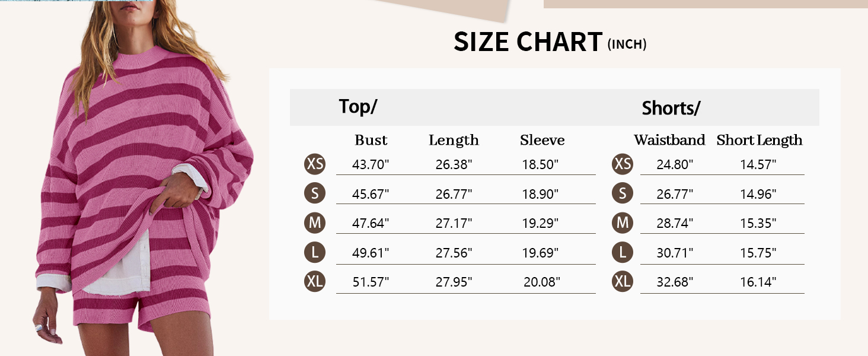Click the XS size badge in Top table
Viewport: 868px width, 356px height.
click(x=315, y=164)
